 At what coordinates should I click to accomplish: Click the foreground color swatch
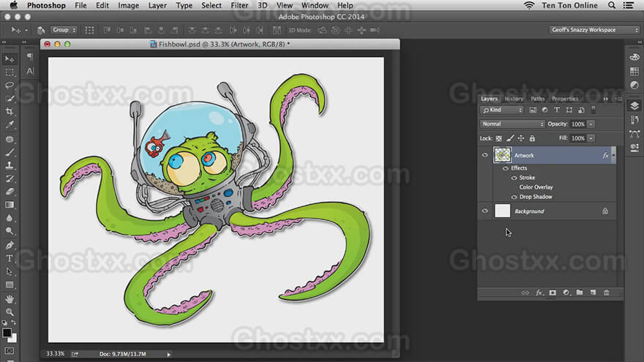(x=7, y=333)
